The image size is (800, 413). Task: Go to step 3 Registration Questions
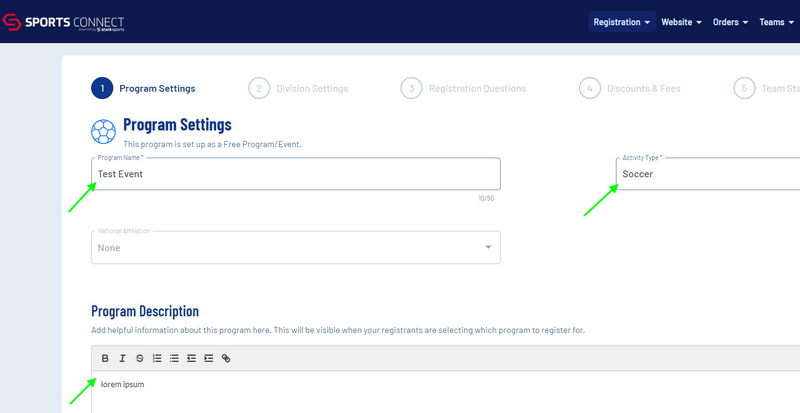pos(463,88)
